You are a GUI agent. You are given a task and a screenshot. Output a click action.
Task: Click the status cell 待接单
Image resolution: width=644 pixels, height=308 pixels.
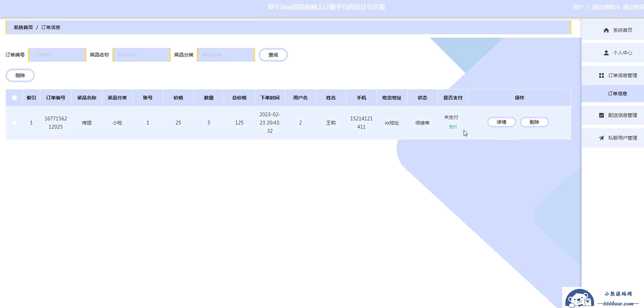[x=422, y=123]
